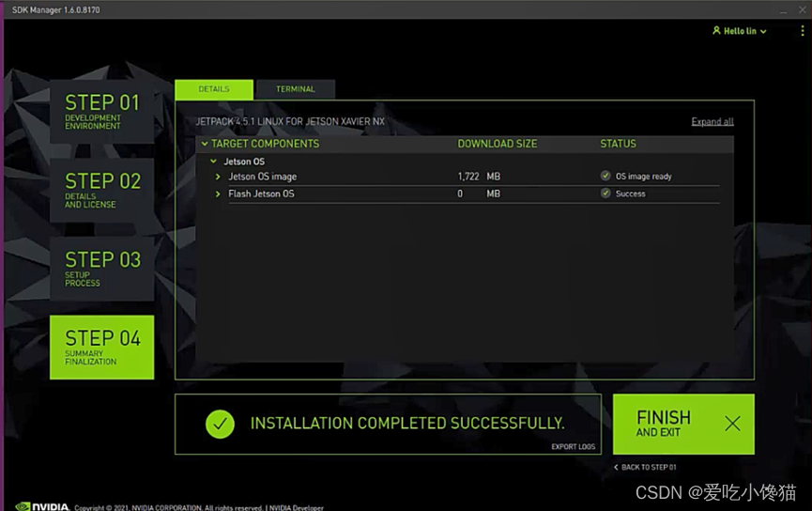Collapse the Target Components section
Screen dimensions: 812x511
coord(205,144)
